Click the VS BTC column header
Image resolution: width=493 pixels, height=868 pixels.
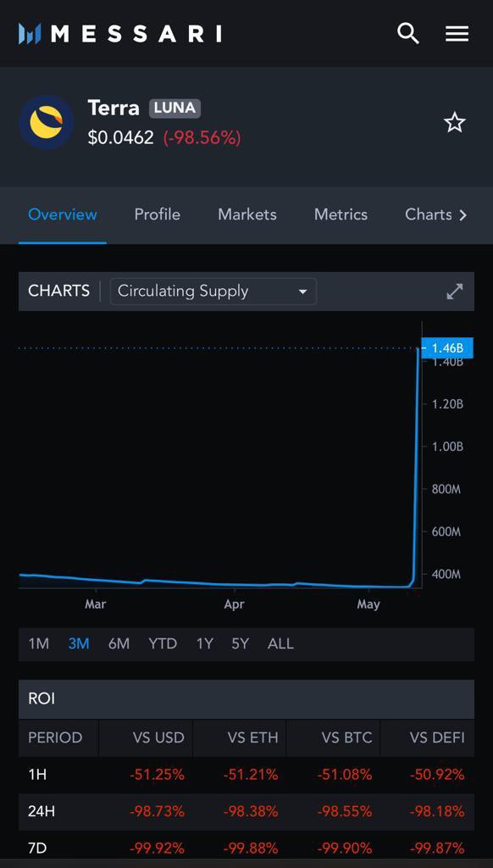click(347, 737)
